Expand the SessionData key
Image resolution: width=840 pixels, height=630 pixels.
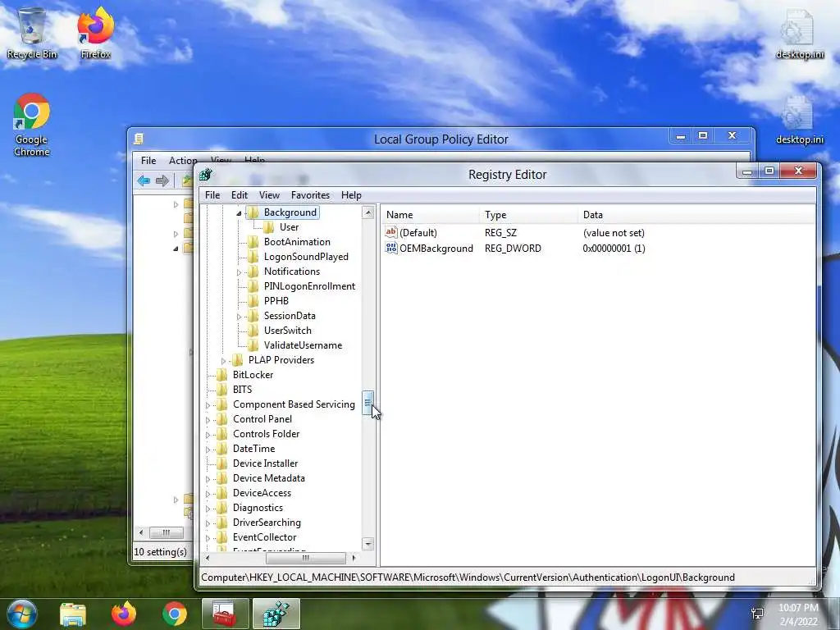tap(239, 317)
